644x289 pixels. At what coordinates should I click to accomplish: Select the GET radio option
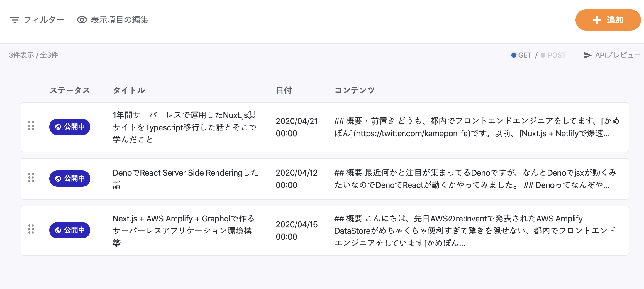tap(514, 55)
